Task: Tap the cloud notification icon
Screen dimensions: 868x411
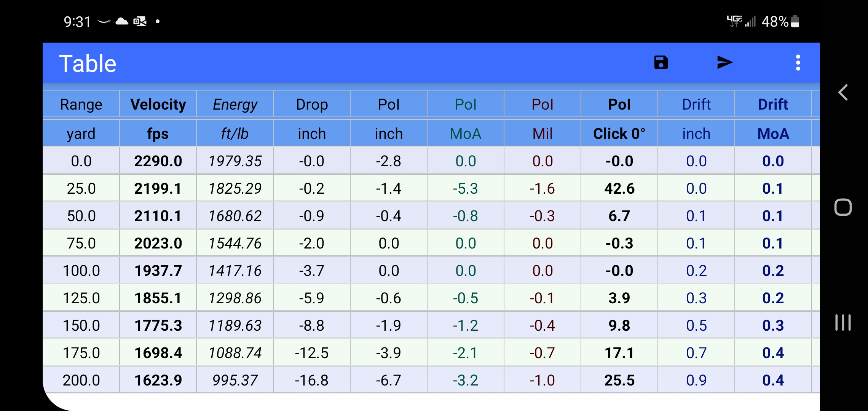Action: click(x=121, y=21)
